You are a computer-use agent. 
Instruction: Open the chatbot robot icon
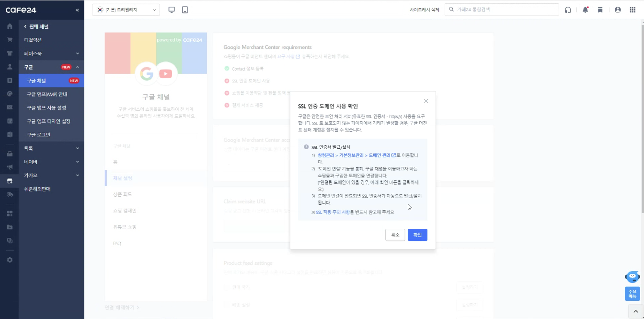632,277
